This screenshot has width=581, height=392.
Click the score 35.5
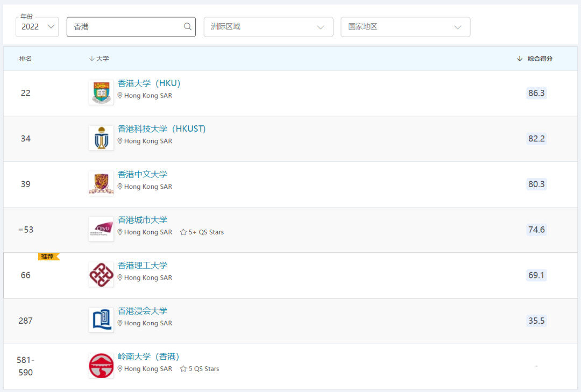point(536,321)
